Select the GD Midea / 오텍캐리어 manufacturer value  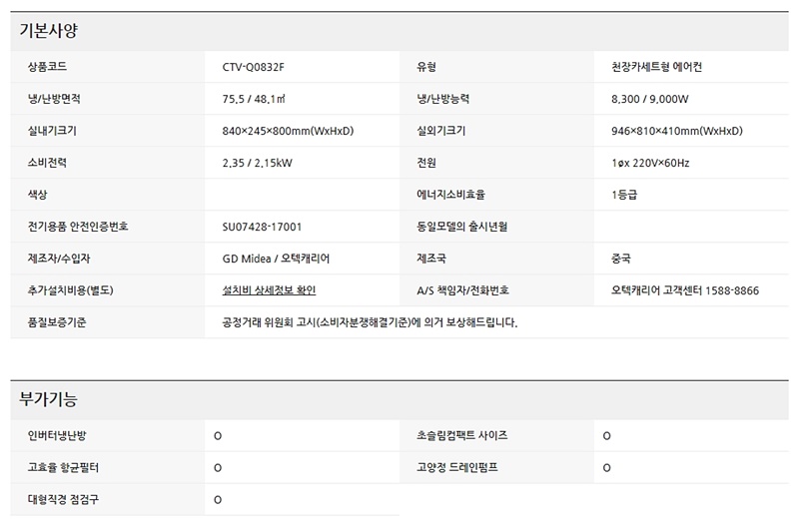pyautogui.click(x=276, y=259)
